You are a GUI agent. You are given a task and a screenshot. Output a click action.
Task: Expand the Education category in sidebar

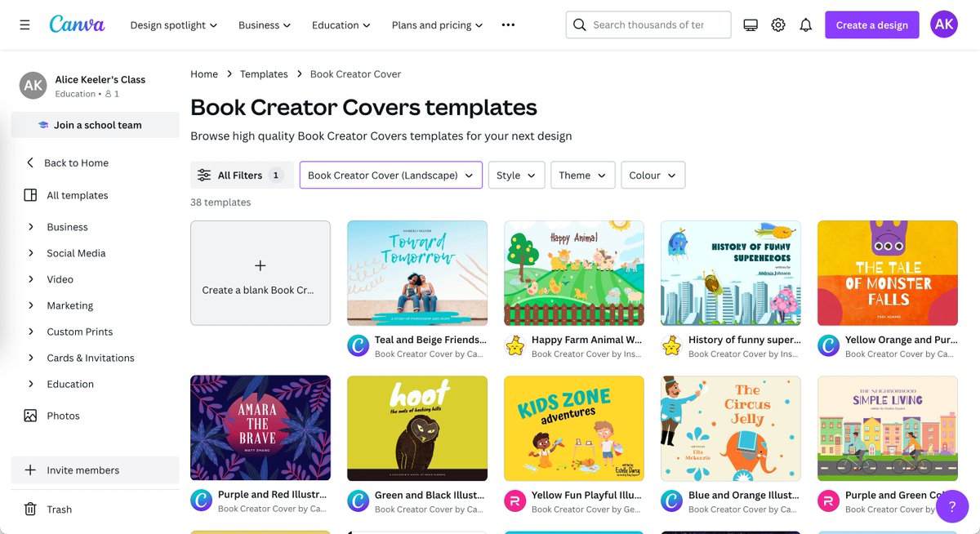click(x=31, y=384)
